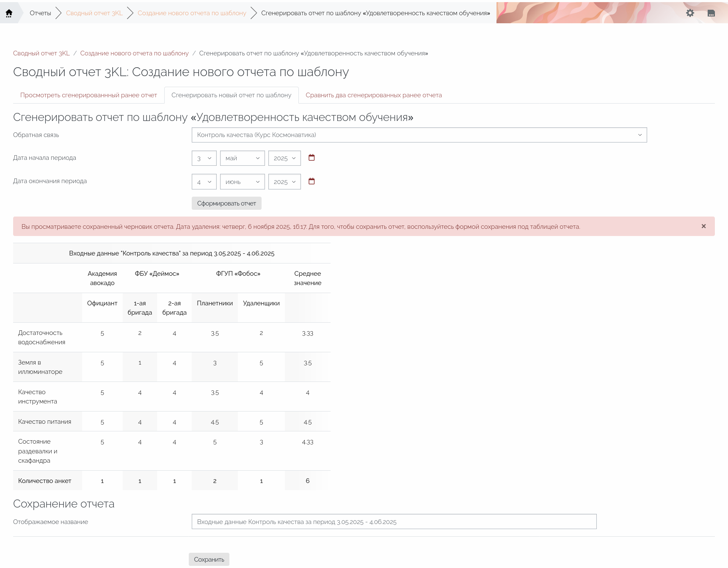Open the end month dropdown showing июнь
The width and height of the screenshot is (728, 568).
(x=242, y=182)
